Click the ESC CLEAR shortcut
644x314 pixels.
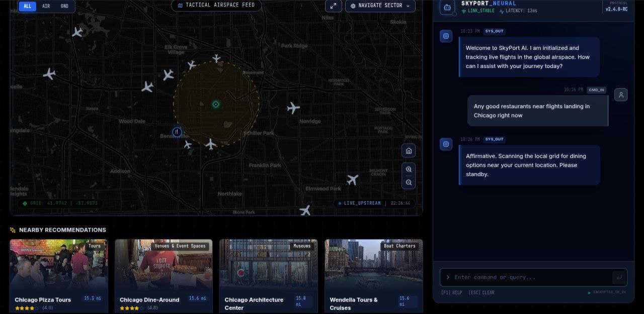click(x=481, y=292)
